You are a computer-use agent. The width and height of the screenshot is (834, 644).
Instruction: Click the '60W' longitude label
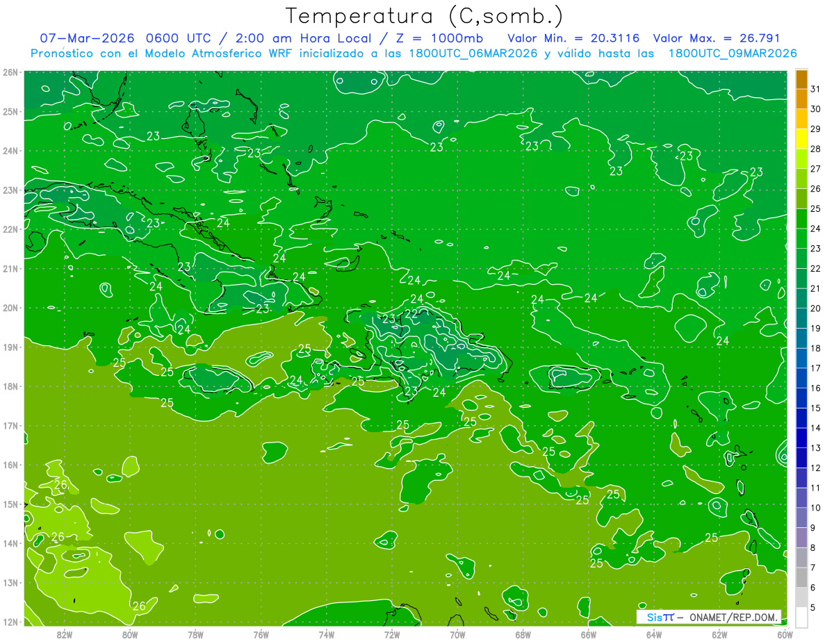pyautogui.click(x=785, y=634)
